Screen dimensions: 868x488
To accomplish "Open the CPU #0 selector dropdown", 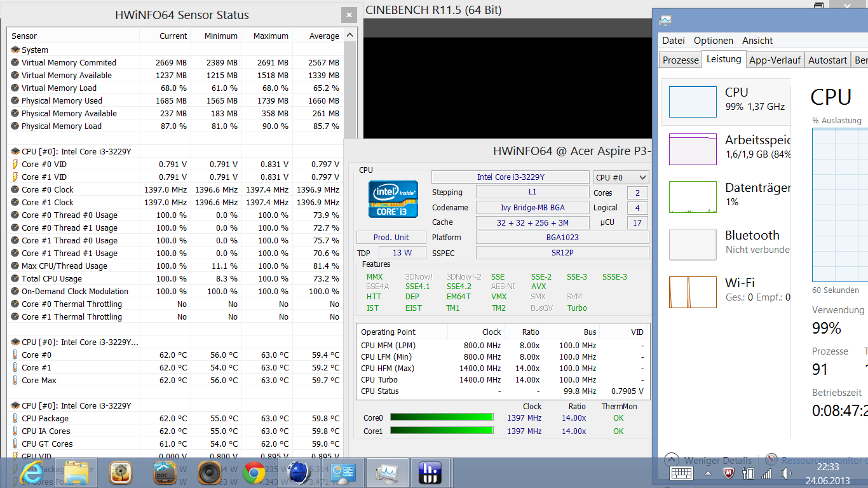I will point(621,177).
